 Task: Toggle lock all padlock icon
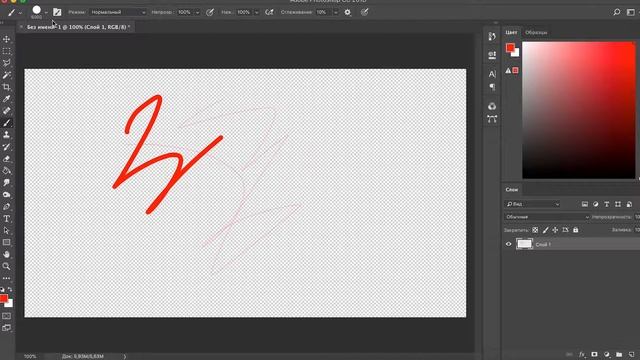(x=576, y=230)
